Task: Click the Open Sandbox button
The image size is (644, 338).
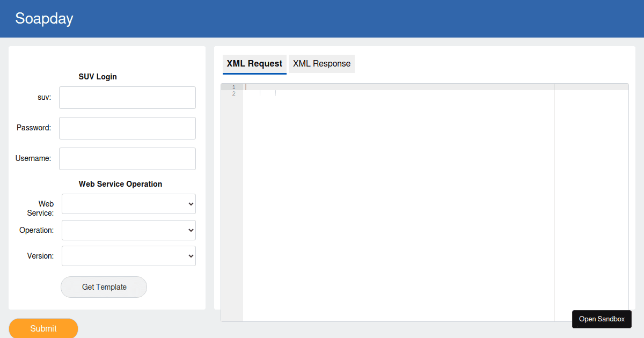Action: [x=602, y=319]
